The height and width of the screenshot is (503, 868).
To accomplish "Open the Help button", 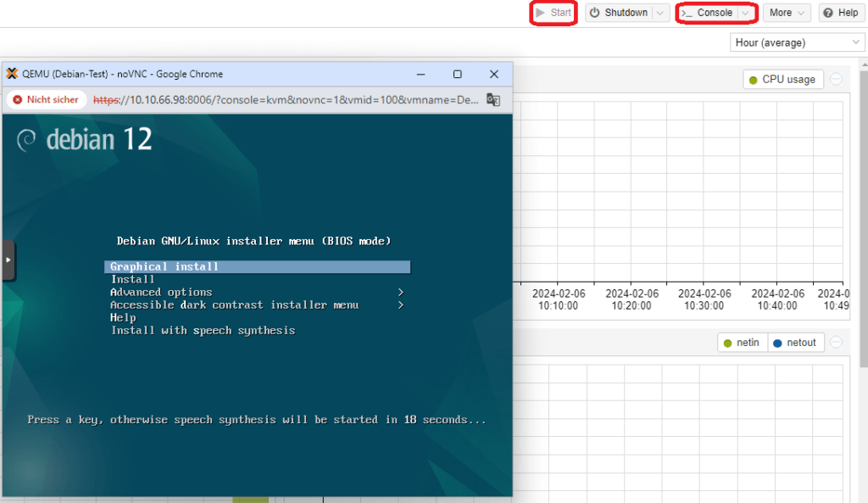I will coord(840,13).
